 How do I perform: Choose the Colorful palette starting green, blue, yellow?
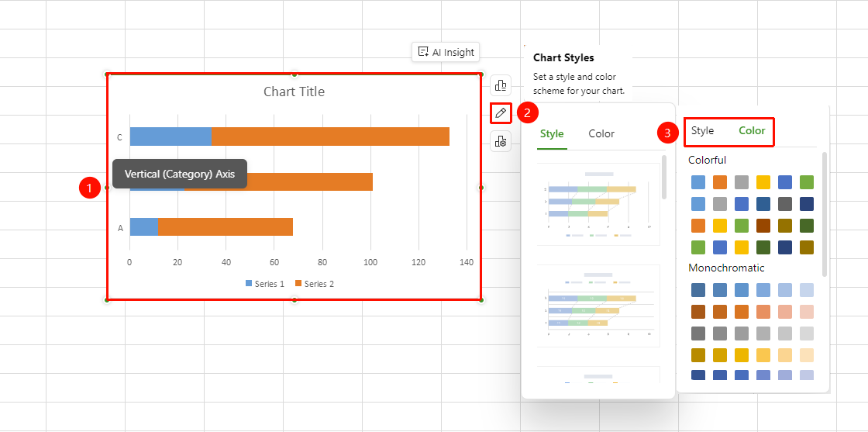[x=753, y=247]
